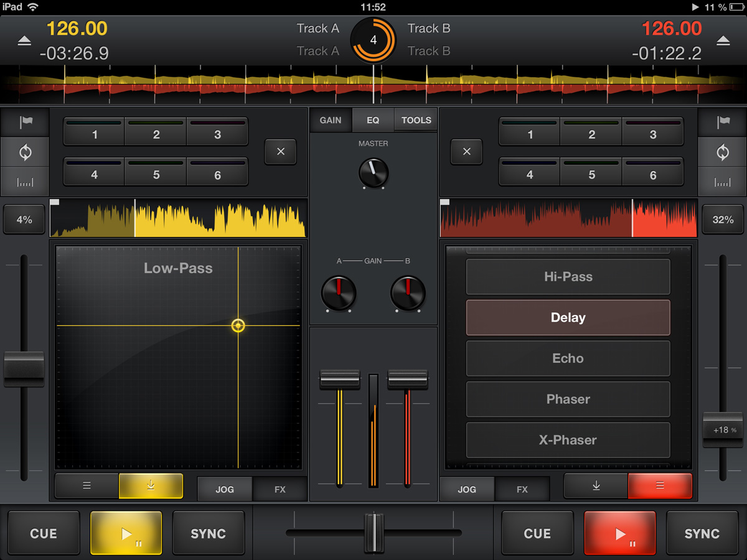Tap the circular beat phase meter showing 4
Screen dimensions: 747x560
coord(374,40)
